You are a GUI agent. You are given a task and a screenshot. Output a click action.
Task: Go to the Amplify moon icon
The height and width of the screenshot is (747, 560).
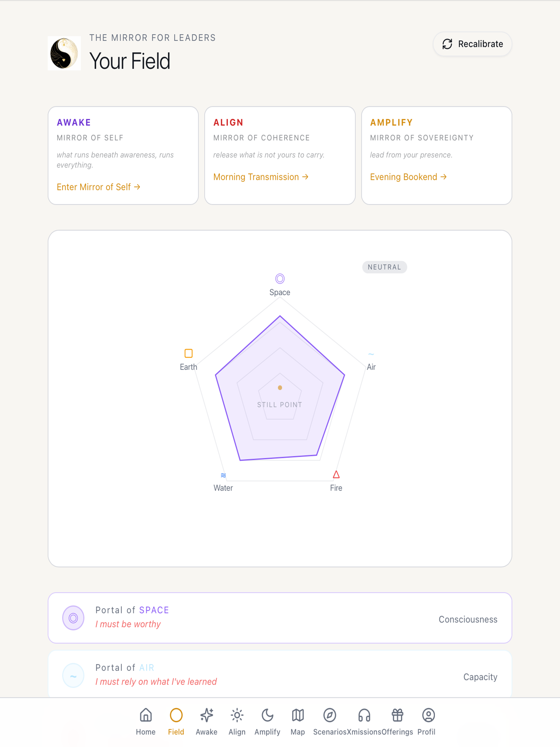coord(267,715)
